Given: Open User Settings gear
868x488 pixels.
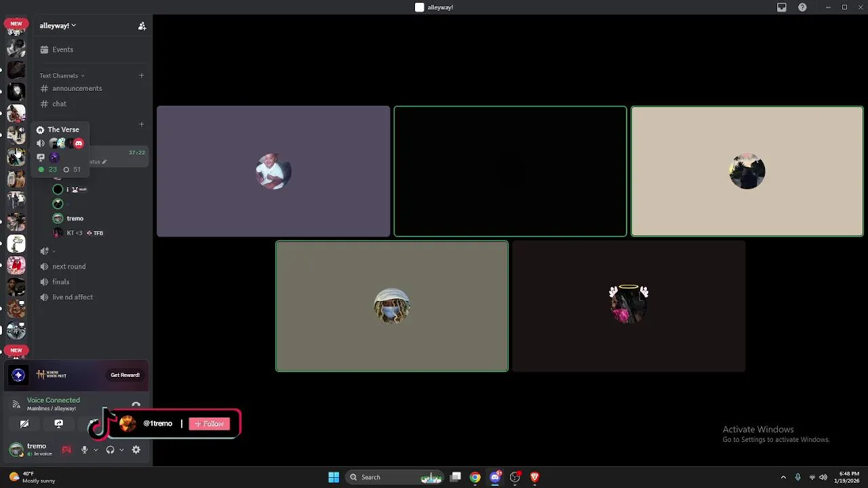Looking at the screenshot, I should [x=136, y=449].
